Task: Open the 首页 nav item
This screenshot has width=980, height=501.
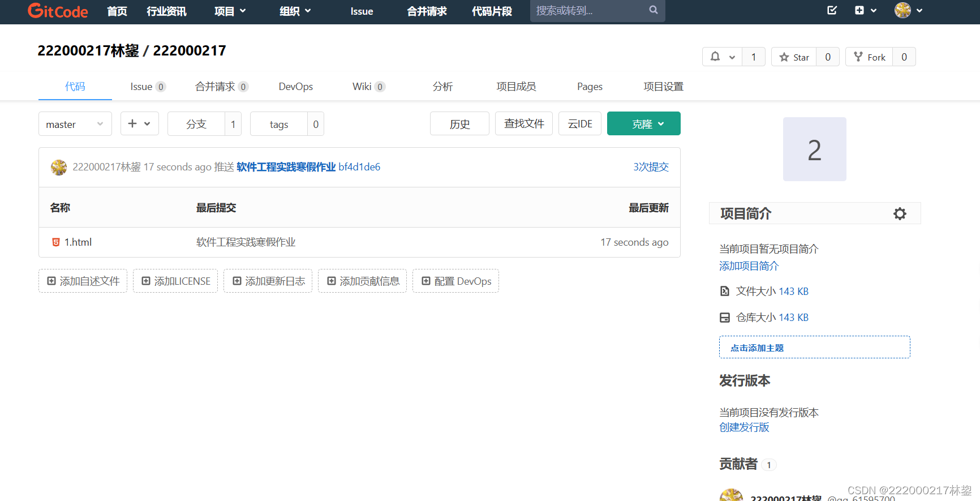Action: pyautogui.click(x=117, y=11)
